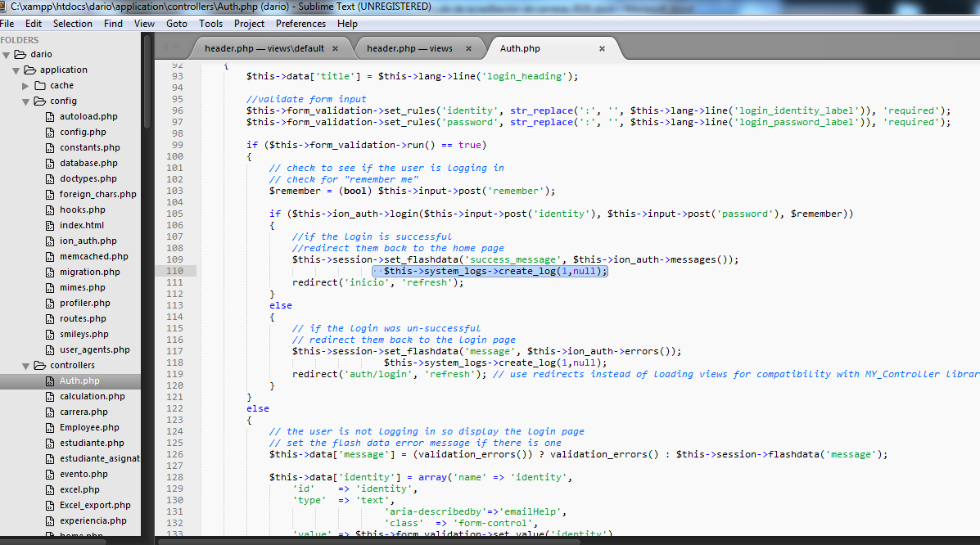
Task: Click the doctypes.php file icon
Action: pos(50,178)
